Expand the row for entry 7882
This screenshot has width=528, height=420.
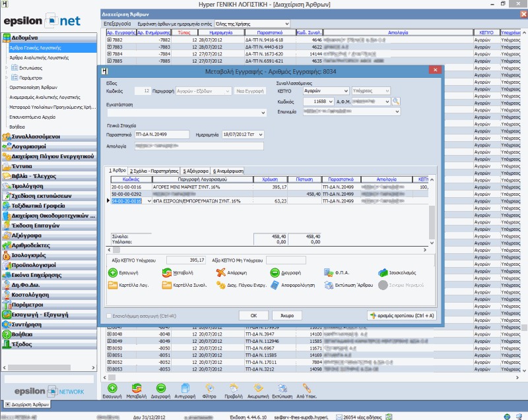point(110,40)
